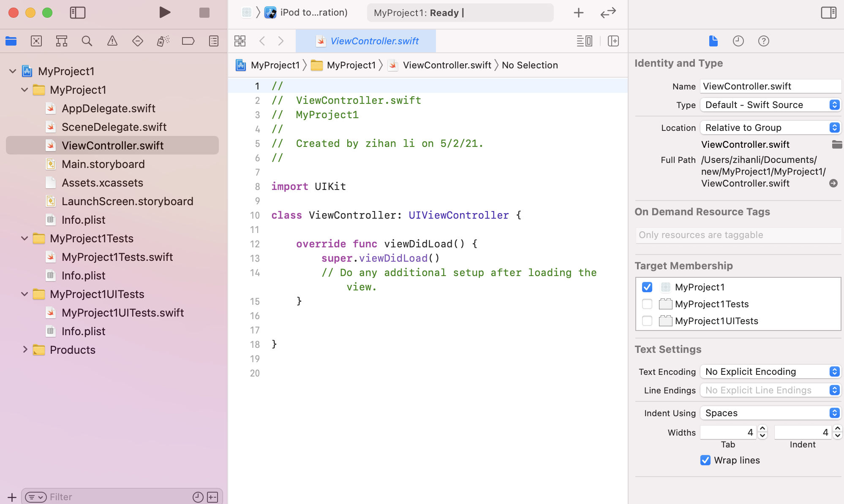Open the File inspector icon
This screenshot has width=844, height=504.
point(714,41)
